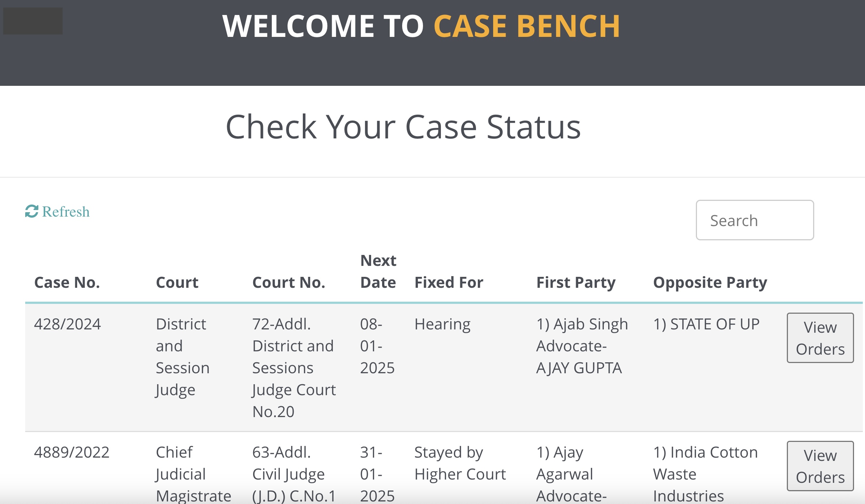Click the dark logo box in header

[33, 21]
